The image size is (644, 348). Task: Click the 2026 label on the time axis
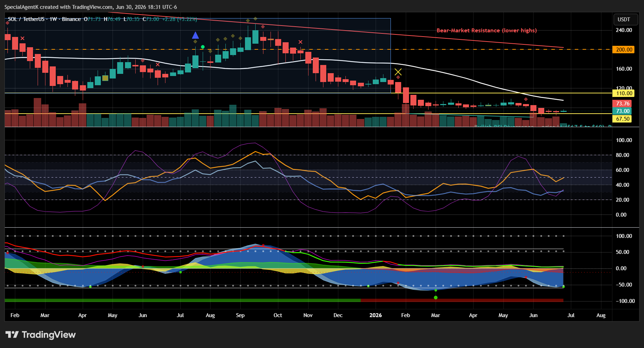coord(376,315)
